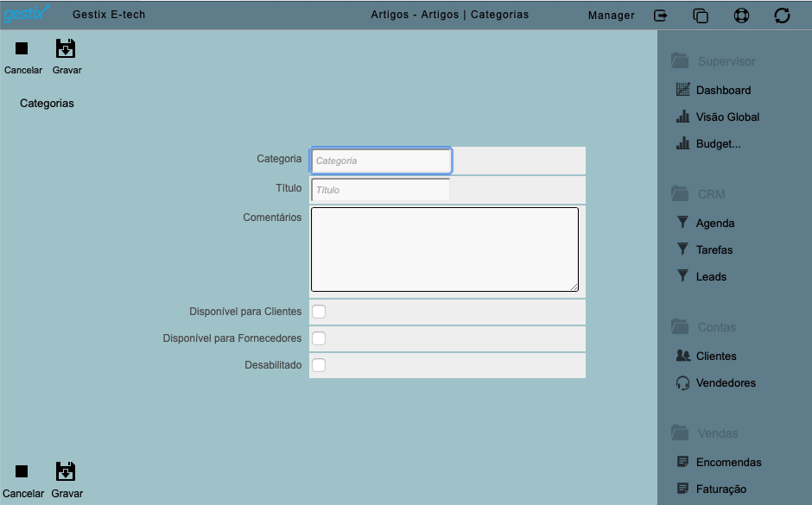
Task: Click the logout icon beside Manager
Action: [x=660, y=16]
